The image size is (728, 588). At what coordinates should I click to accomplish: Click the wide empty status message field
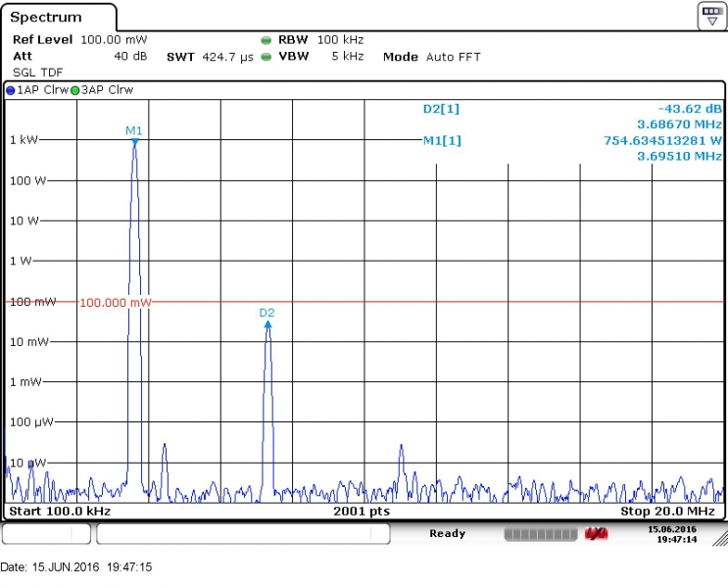tap(243, 534)
